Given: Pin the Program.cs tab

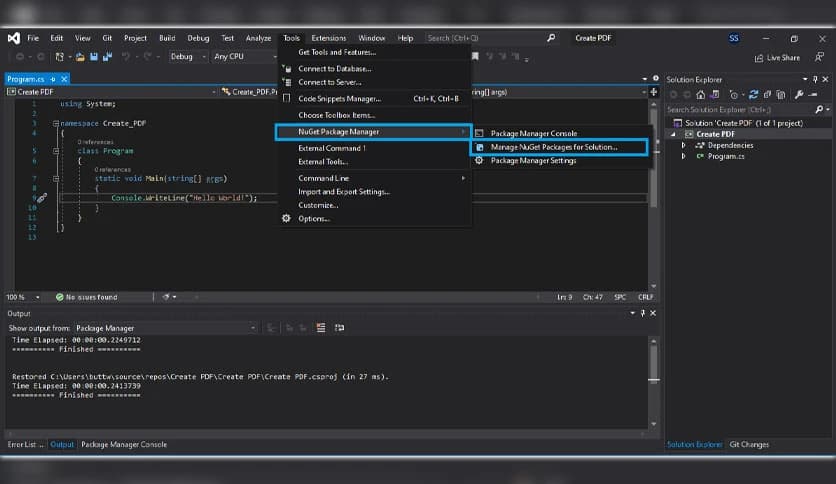Looking at the screenshot, I should tap(53, 79).
